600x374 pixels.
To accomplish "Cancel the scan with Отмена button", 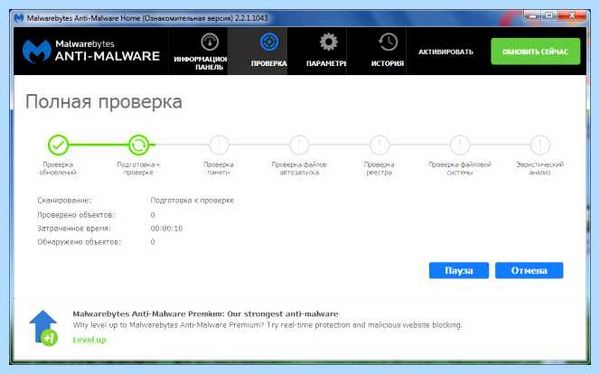I will [529, 271].
